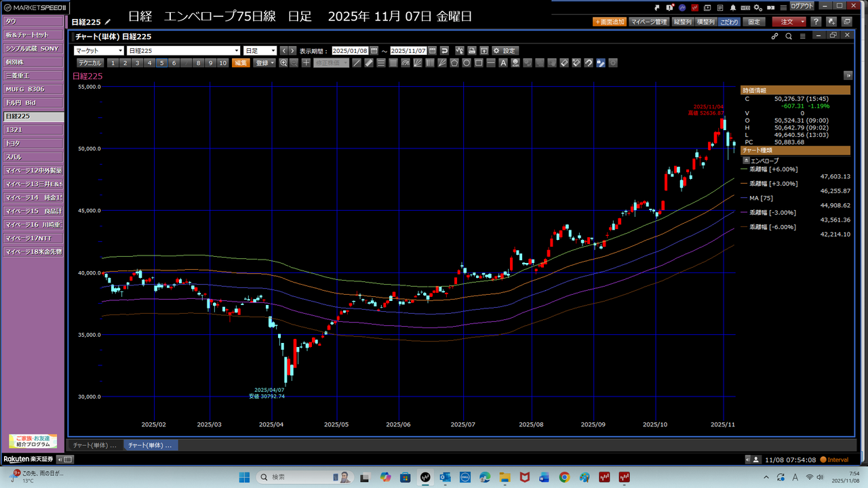Click the Windows taskbar search box
868x488 pixels.
[x=305, y=477]
